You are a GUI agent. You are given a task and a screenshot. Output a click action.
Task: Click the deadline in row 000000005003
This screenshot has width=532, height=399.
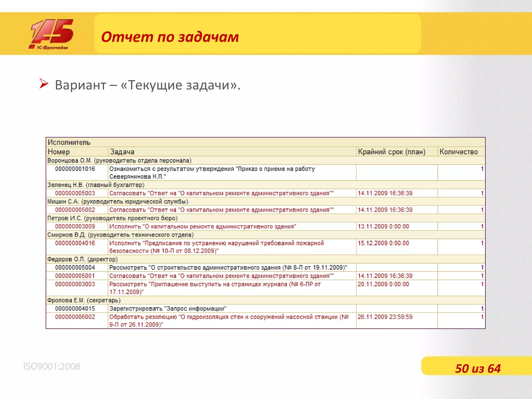(x=385, y=193)
